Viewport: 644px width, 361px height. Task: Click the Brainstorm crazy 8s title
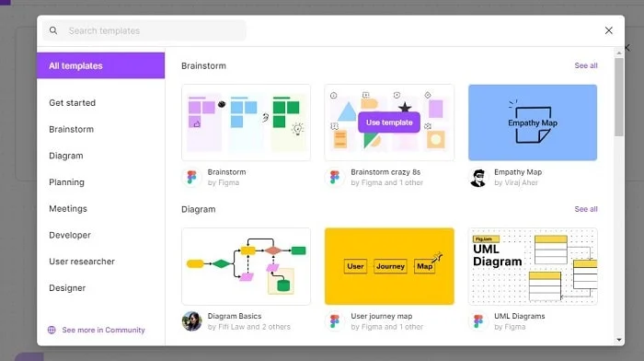pyautogui.click(x=385, y=172)
